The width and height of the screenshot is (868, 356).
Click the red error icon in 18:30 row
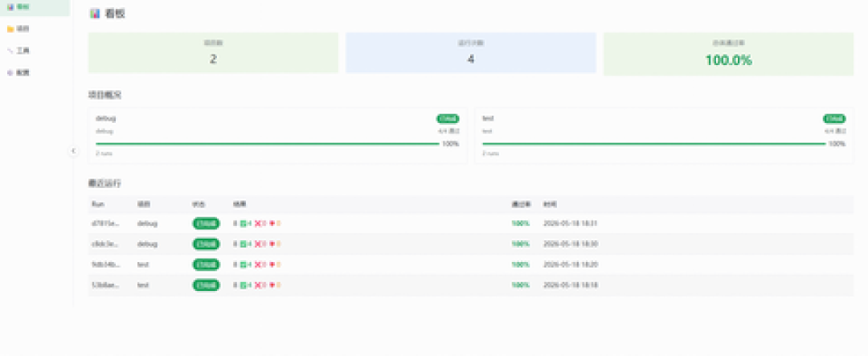pos(272,244)
